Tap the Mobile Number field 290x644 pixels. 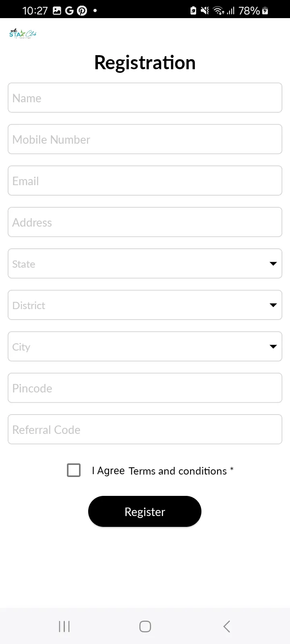pyautogui.click(x=145, y=139)
